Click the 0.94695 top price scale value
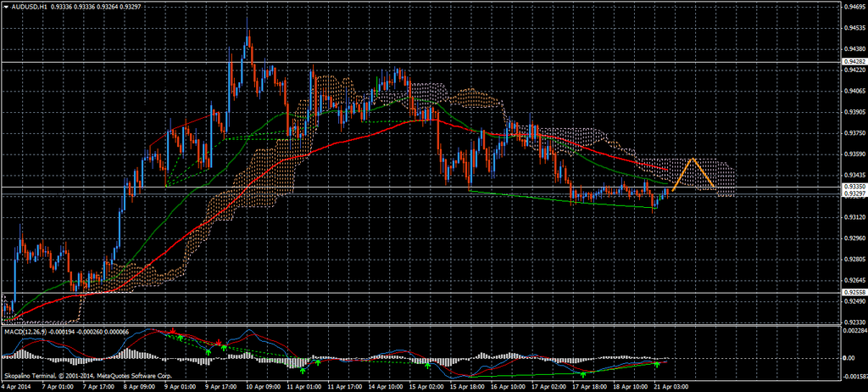Viewport: 868px width, 392px height. click(x=854, y=7)
